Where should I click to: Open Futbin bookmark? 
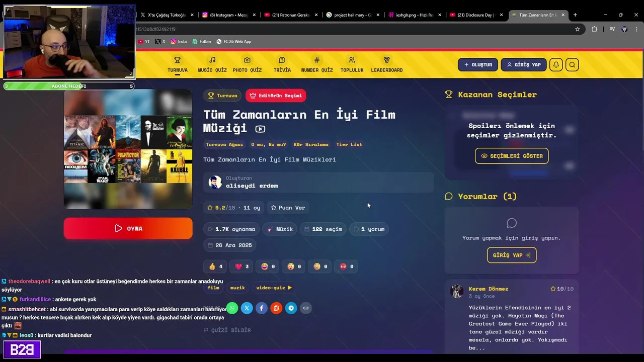click(201, 41)
